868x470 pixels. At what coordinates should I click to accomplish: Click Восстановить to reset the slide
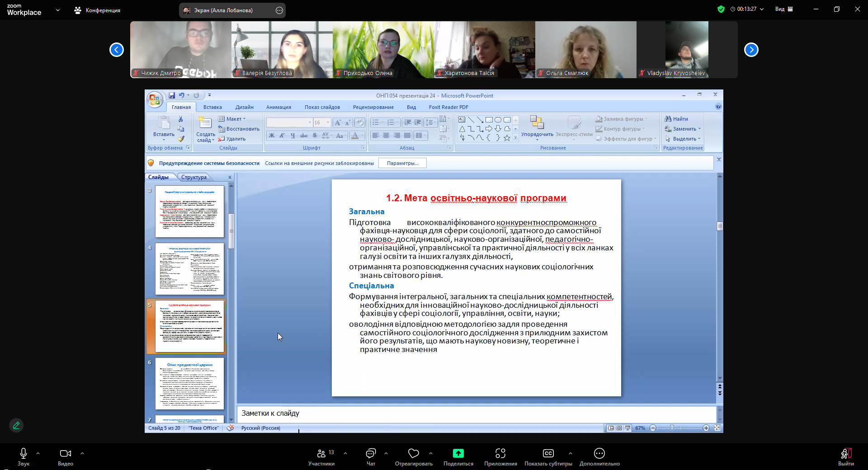[x=239, y=129]
